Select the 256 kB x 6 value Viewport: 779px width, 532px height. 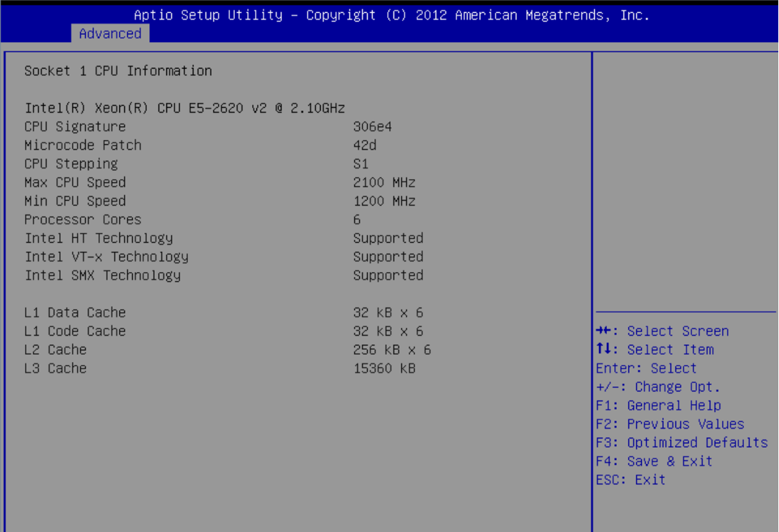click(x=392, y=350)
